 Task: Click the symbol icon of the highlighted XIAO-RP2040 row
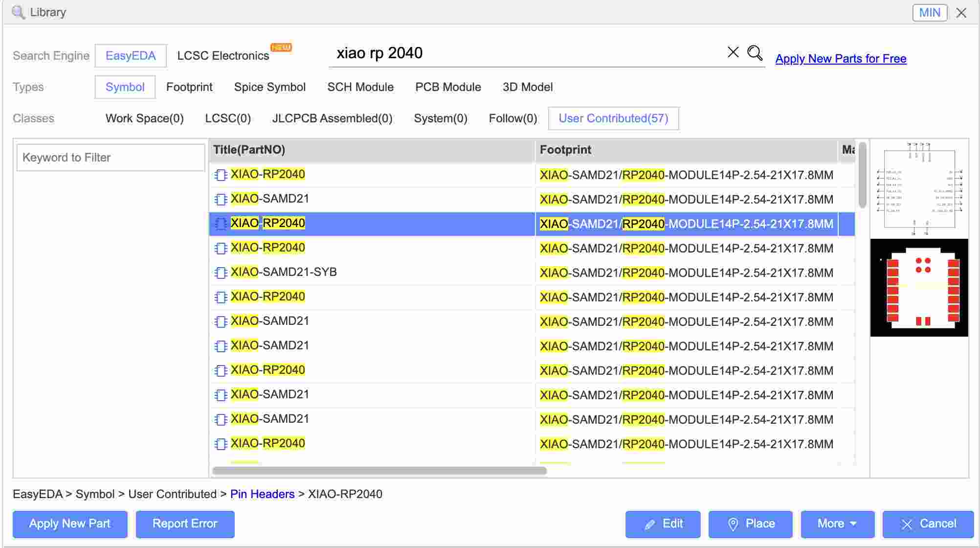221,224
